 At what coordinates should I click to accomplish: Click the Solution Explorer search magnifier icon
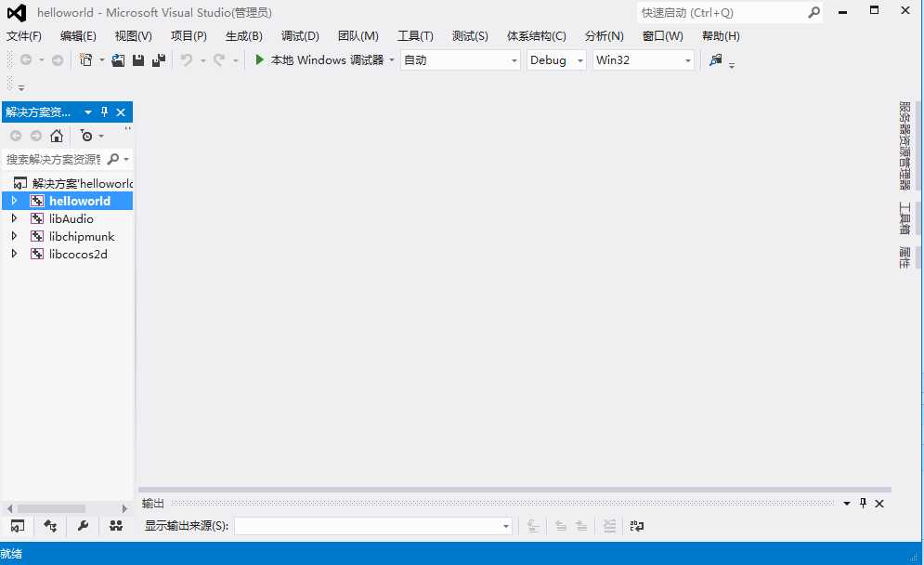point(113,159)
